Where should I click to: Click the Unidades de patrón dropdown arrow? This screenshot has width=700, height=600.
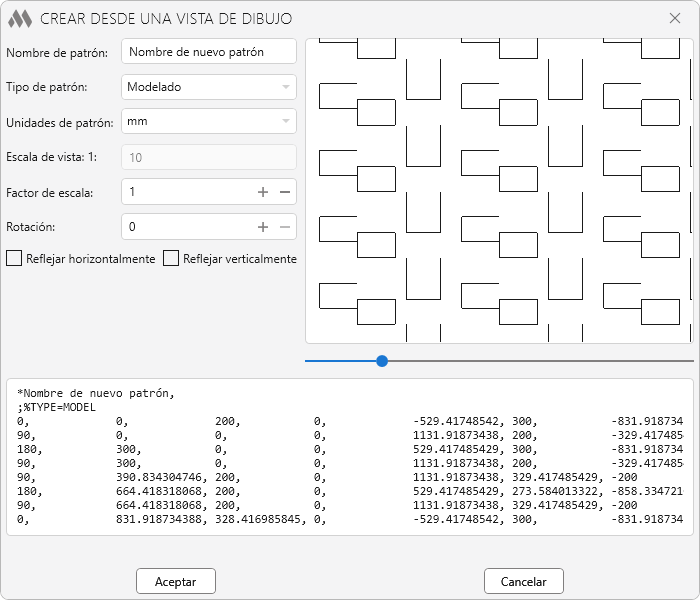(287, 123)
